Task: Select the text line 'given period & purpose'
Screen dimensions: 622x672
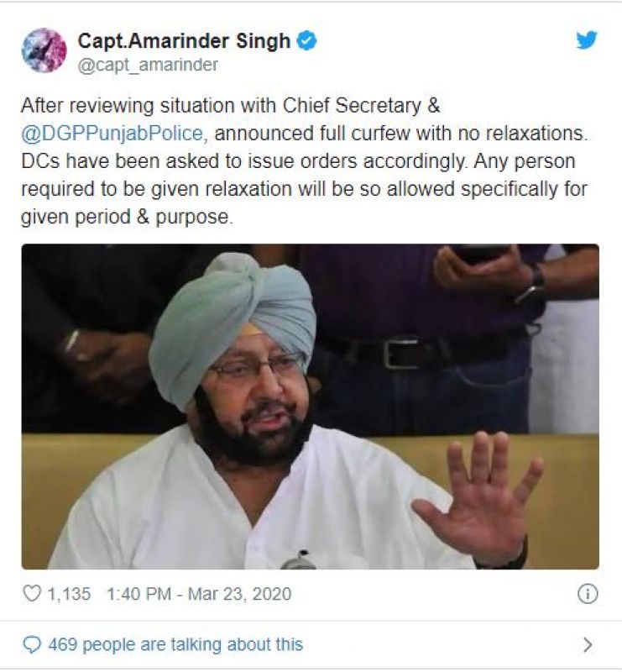Action: 127,217
